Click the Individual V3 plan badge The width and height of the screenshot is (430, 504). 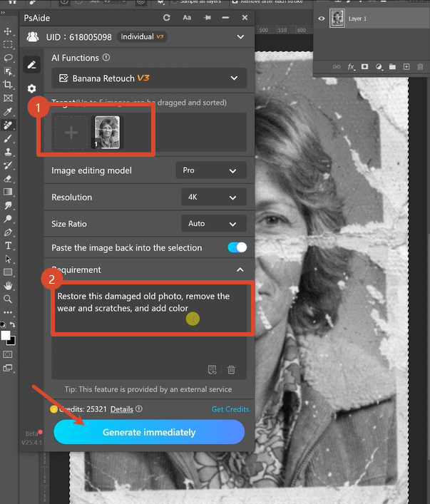tap(142, 36)
